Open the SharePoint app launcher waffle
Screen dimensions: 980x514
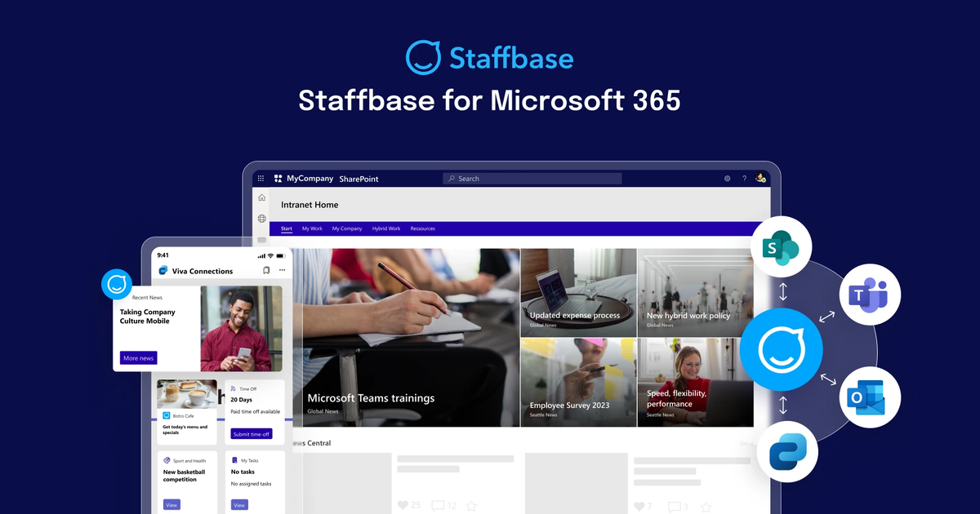[261, 178]
